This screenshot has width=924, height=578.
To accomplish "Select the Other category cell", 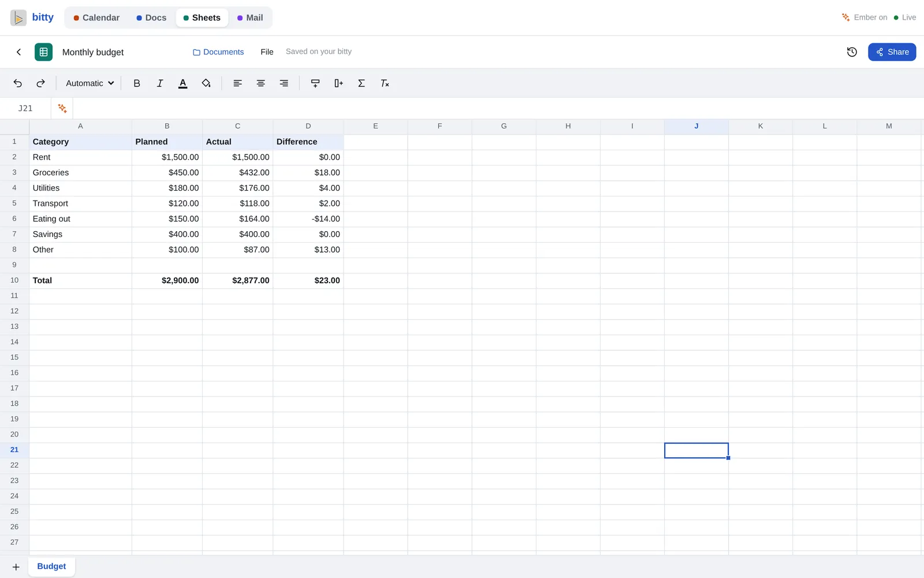I will click(80, 250).
